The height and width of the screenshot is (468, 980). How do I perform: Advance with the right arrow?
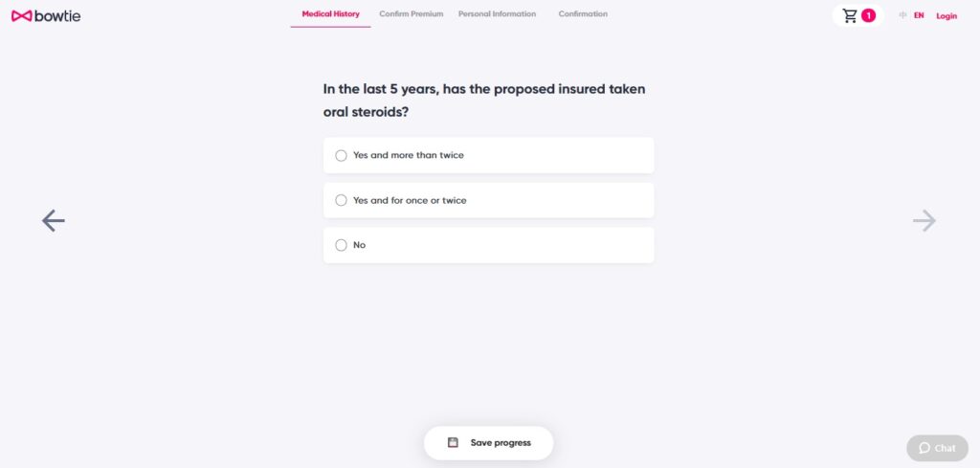click(x=924, y=221)
